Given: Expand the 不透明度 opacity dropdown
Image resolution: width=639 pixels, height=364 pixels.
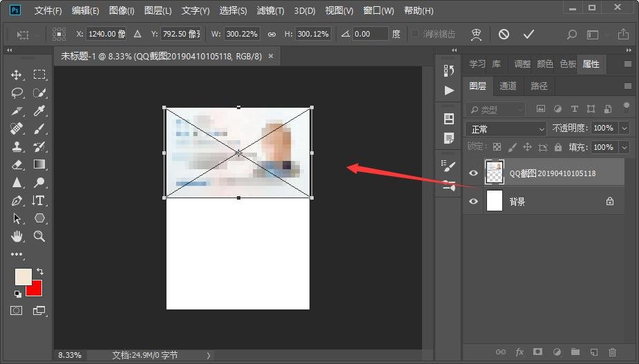Looking at the screenshot, I should 624,128.
